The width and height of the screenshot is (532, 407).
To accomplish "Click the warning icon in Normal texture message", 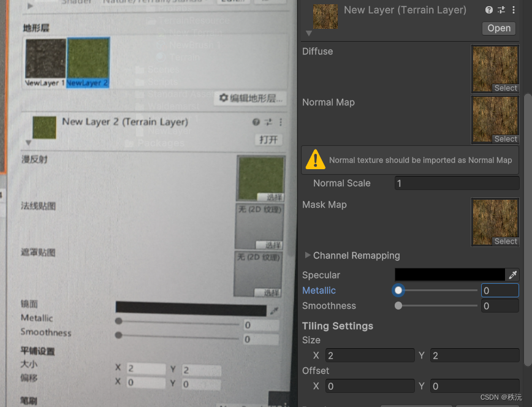I will point(315,159).
